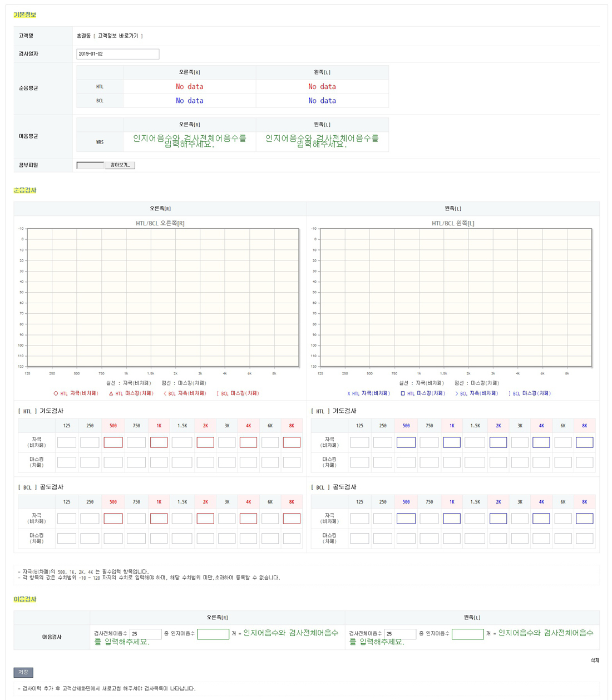Toggle red circle HTL 자극(비차폐) legend marker
Image resolution: width=612 pixels, height=700 pixels.
tap(76, 393)
